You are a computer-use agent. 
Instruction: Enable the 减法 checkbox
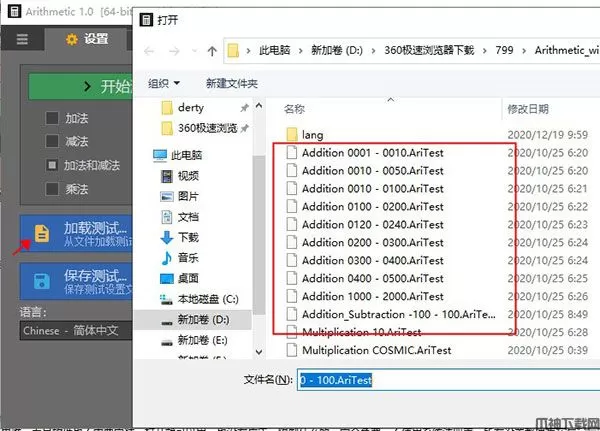(52, 141)
